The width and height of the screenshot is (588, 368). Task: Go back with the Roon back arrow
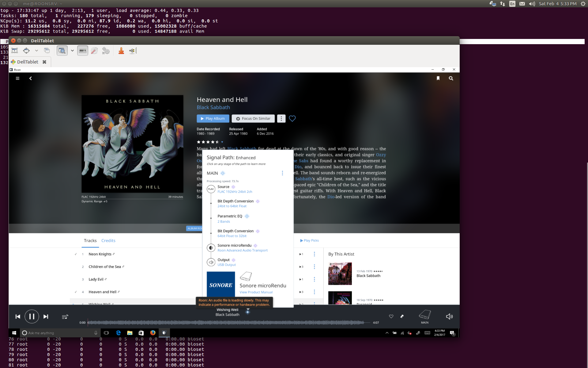click(x=30, y=79)
